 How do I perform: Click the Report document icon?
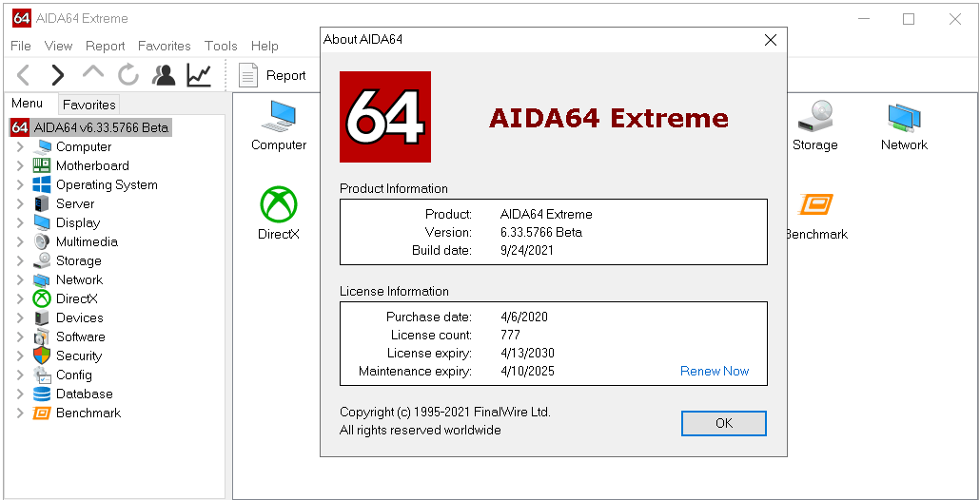click(x=248, y=75)
